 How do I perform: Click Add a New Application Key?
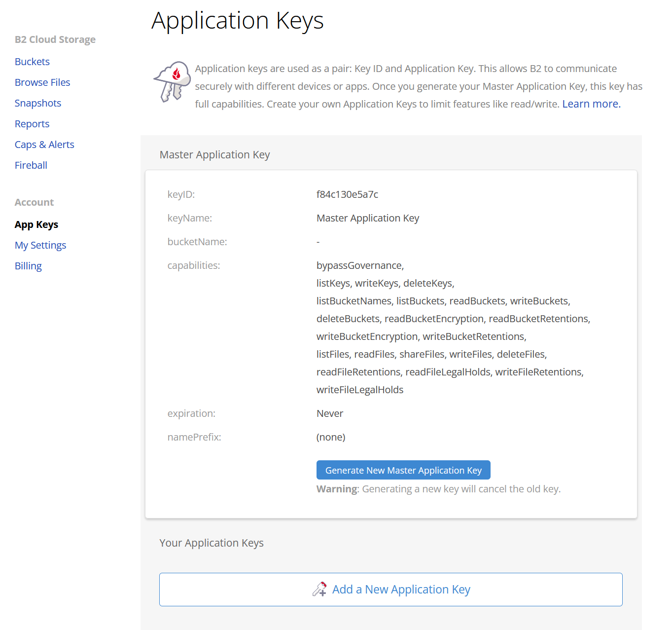pos(391,590)
